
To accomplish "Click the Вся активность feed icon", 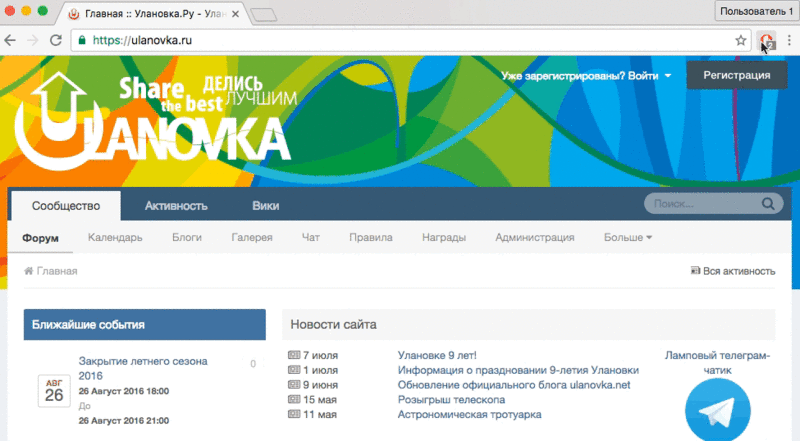I will click(695, 271).
